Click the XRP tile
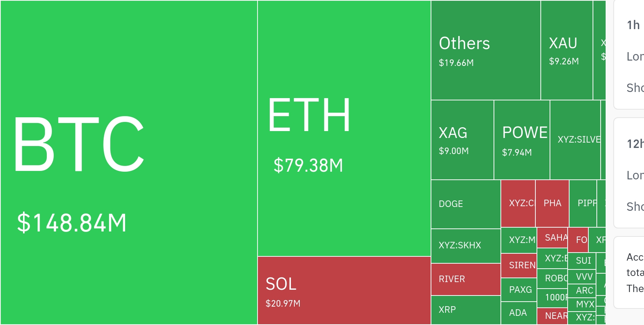This screenshot has height=325, width=644. coord(466,310)
